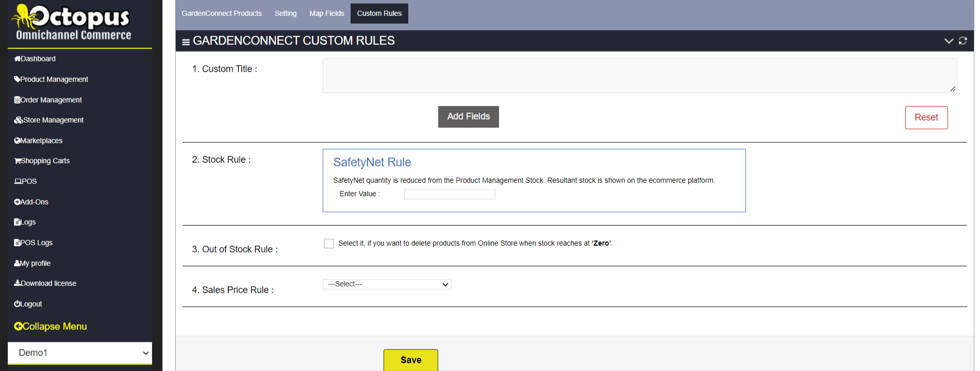Click the '4. Sales Price Rule :' label
The height and width of the screenshot is (371, 980).
coord(233,290)
